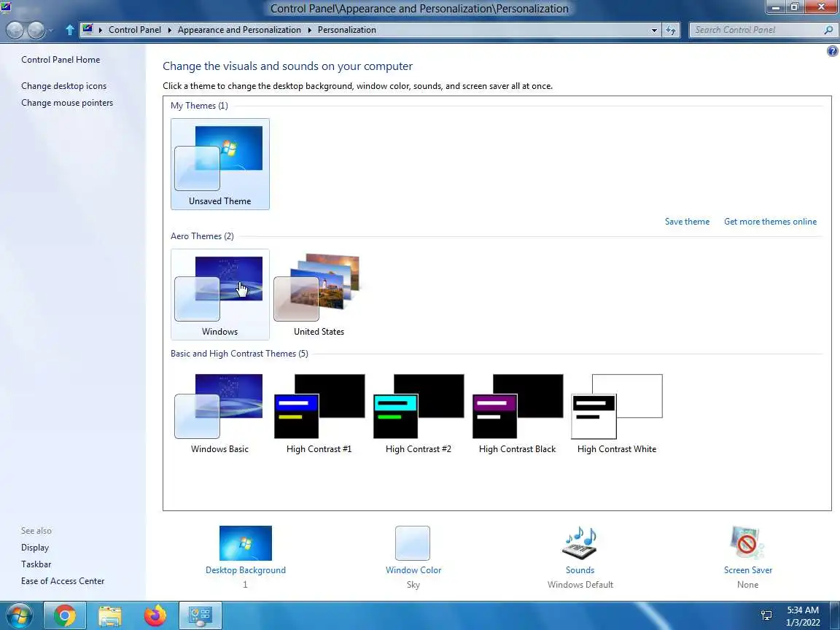Click the address bar location icon
Image resolution: width=840 pixels, height=630 pixels.
point(87,29)
